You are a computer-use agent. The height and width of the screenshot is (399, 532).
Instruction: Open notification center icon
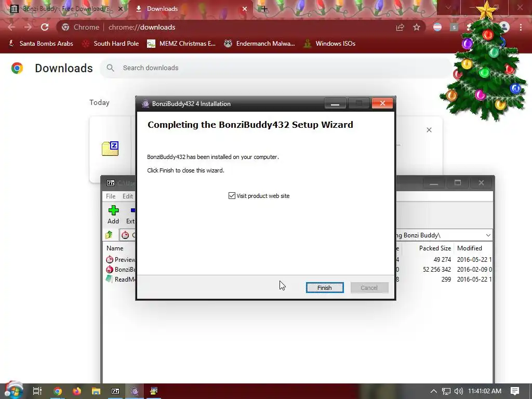tap(515, 391)
